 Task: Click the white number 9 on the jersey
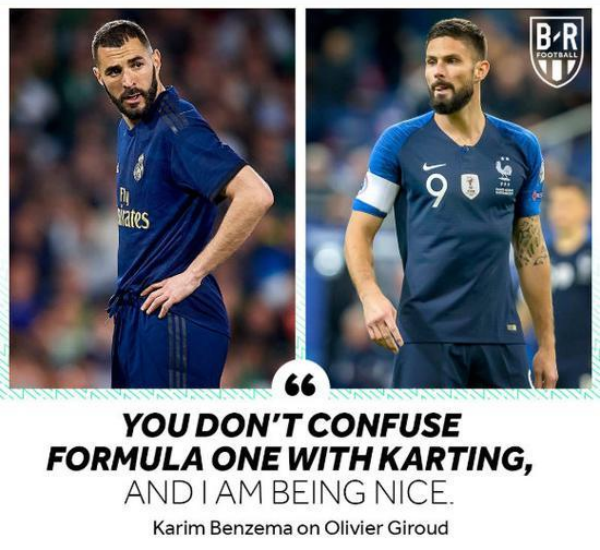436,190
